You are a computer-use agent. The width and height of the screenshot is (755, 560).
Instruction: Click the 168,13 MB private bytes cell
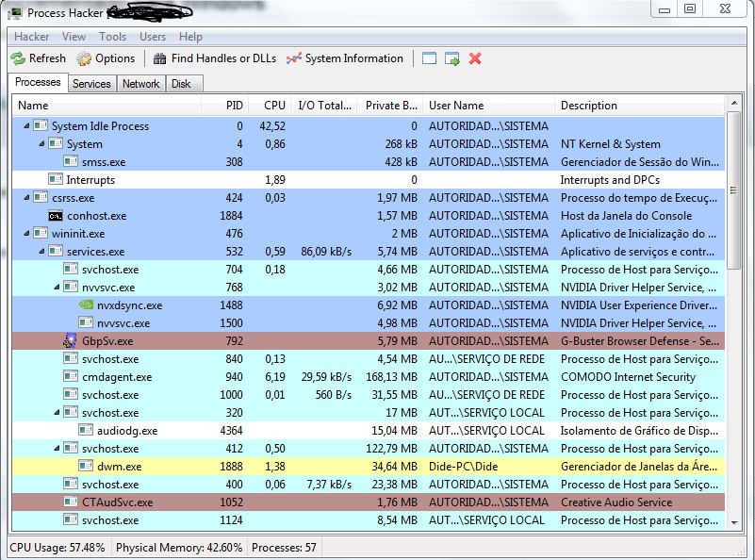click(x=391, y=377)
